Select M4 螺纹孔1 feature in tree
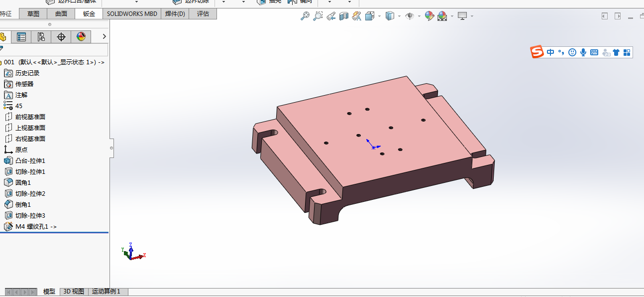The image size is (644, 297). 35,226
